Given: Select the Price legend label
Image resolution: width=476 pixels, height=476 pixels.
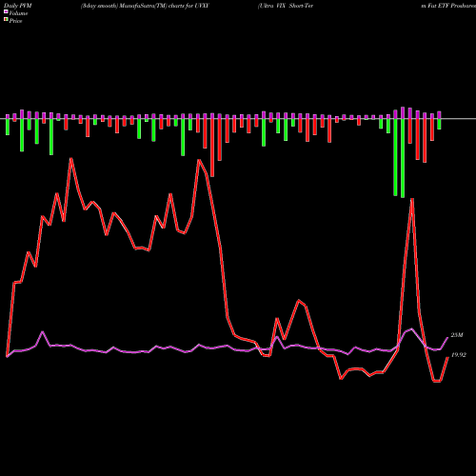Looking at the screenshot, I should (15, 21).
